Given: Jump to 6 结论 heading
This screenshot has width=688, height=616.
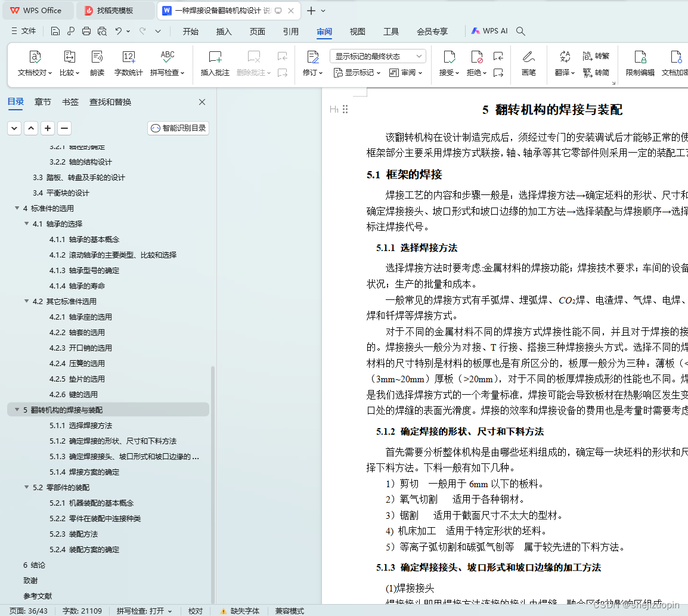Looking at the screenshot, I should pos(34,565).
